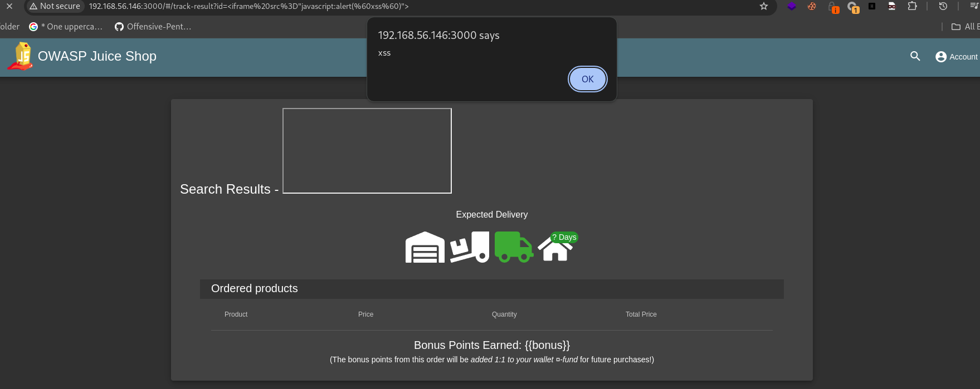
Task: Click the Expected Delivery label
Action: coord(492,214)
